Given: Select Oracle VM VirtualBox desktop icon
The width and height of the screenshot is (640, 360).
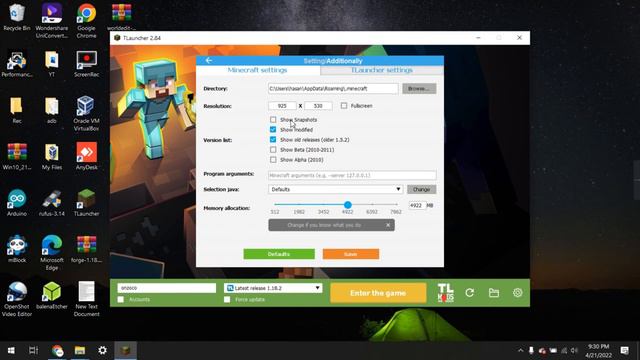Looking at the screenshot, I should [86, 113].
